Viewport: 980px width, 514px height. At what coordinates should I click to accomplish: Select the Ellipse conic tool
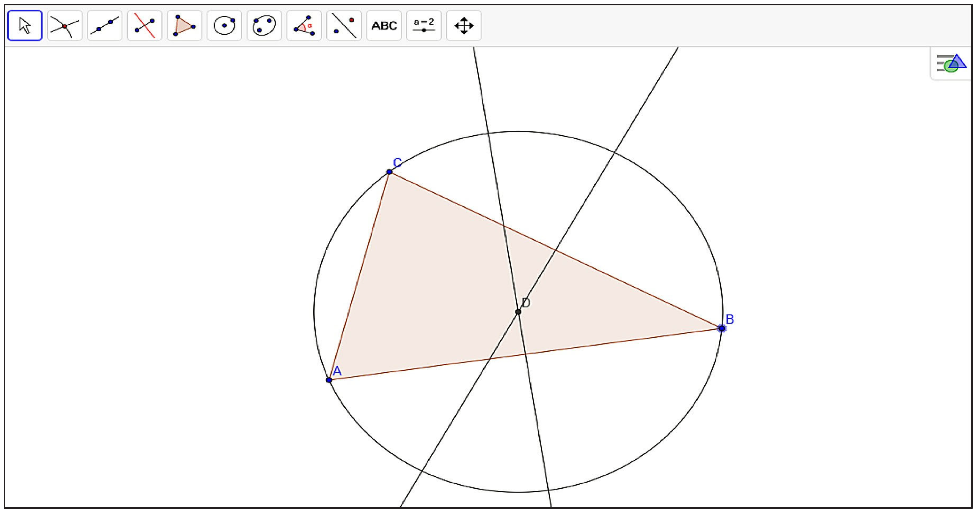tap(265, 26)
